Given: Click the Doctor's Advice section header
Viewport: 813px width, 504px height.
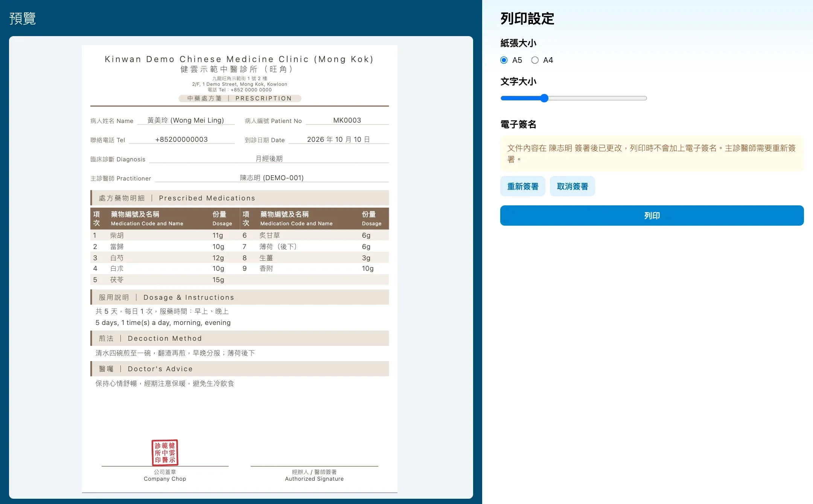Looking at the screenshot, I should 240,369.
